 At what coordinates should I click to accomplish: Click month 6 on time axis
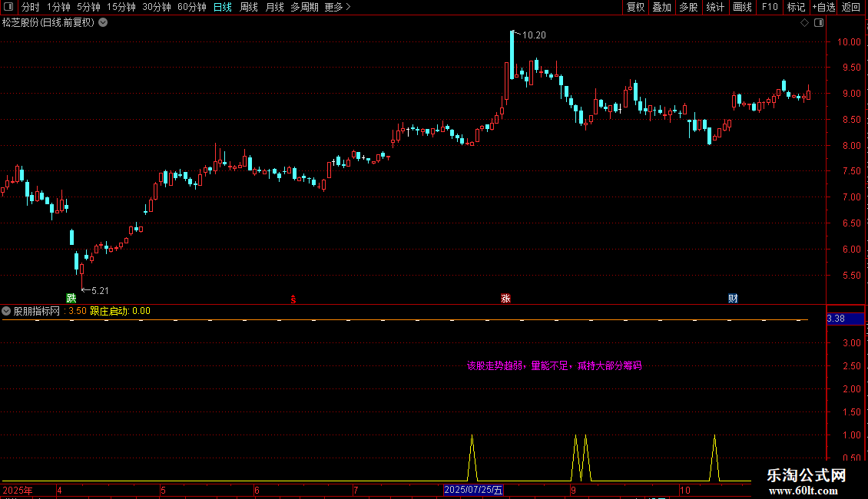click(x=257, y=491)
